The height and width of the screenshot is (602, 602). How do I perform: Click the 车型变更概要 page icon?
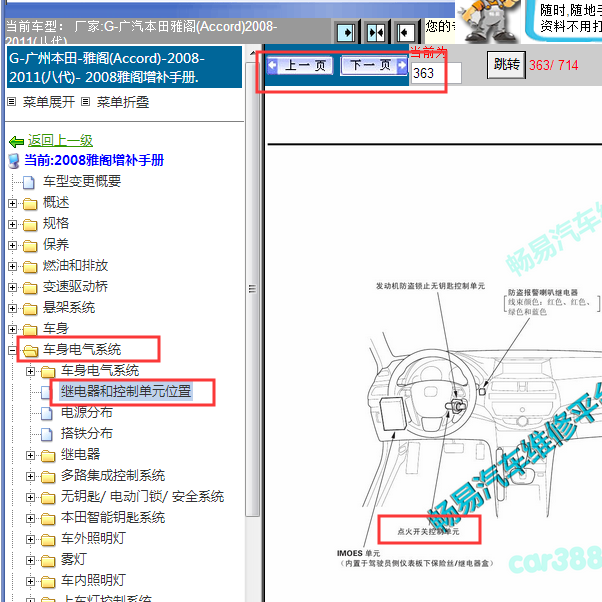(x=29, y=182)
